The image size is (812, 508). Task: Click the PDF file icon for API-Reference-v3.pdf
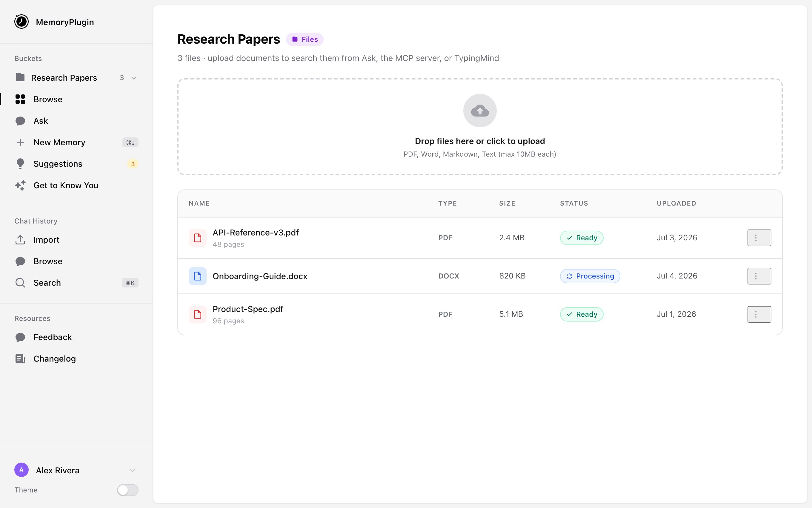tap(198, 238)
